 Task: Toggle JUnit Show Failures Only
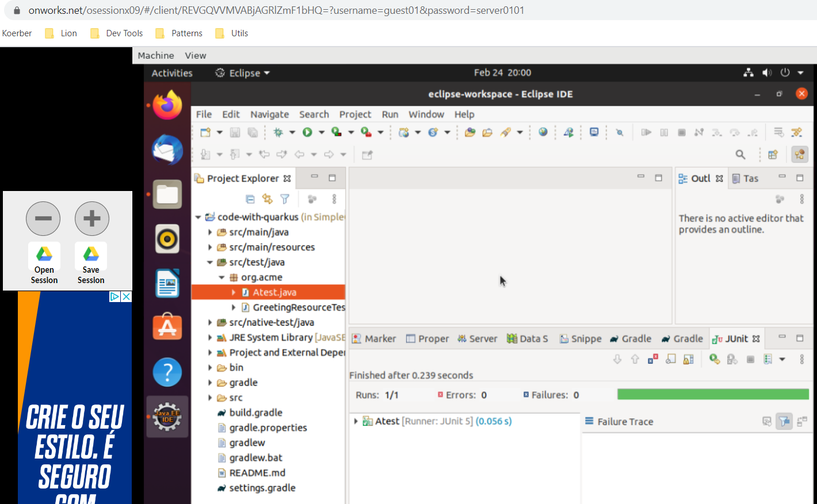(653, 359)
